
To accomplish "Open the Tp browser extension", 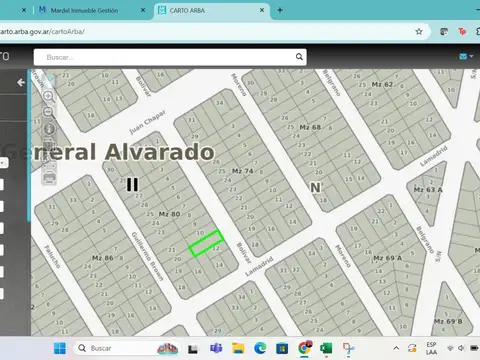I will (462, 32).
